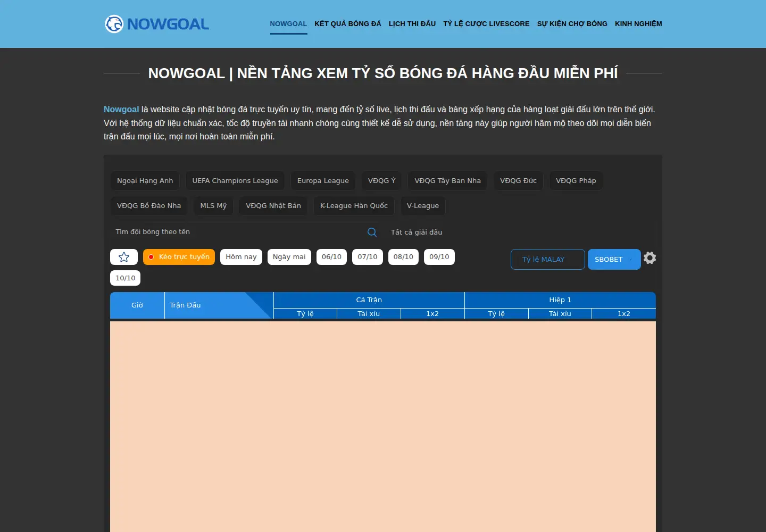
Task: Show matches for Ngày mai
Action: (x=289, y=257)
